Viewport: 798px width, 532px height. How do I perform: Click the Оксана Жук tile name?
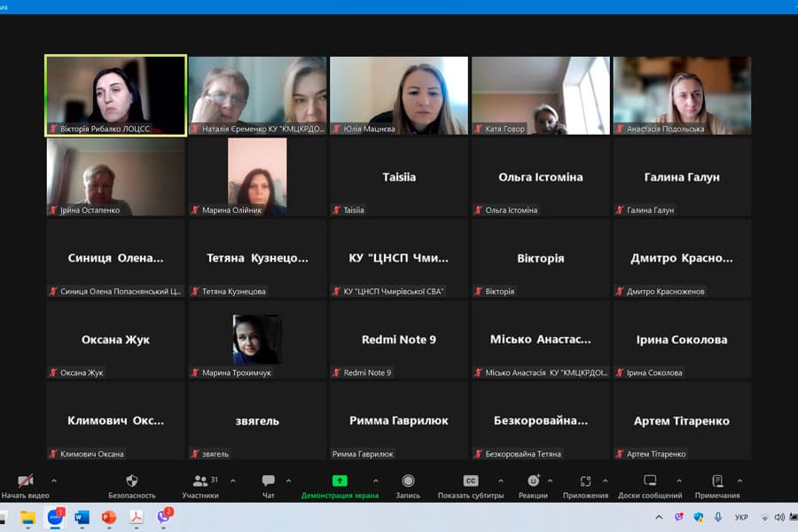(116, 340)
